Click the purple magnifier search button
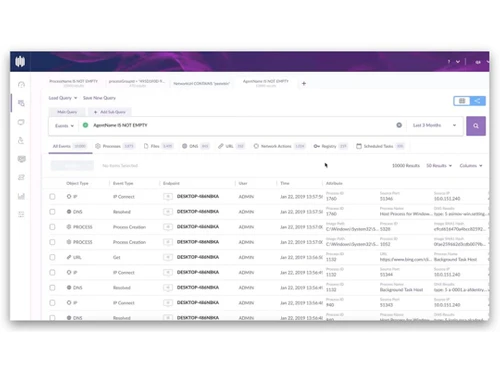This screenshot has height=375, width=500. (476, 126)
